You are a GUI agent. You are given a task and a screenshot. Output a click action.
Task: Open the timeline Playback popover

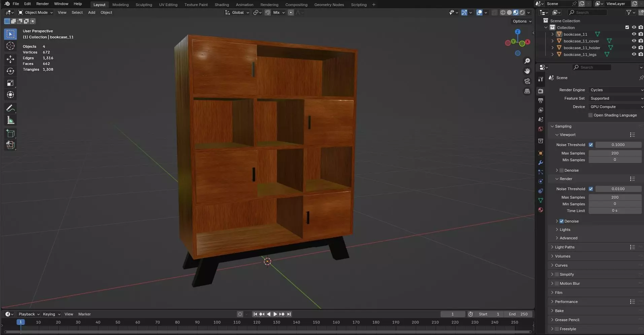coord(29,314)
